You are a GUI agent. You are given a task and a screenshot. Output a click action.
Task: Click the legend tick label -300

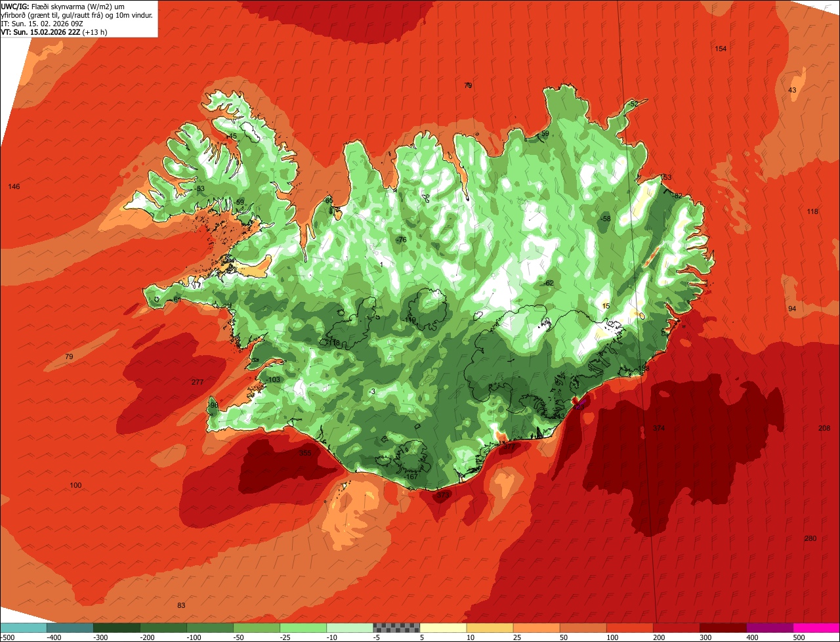tap(100, 637)
